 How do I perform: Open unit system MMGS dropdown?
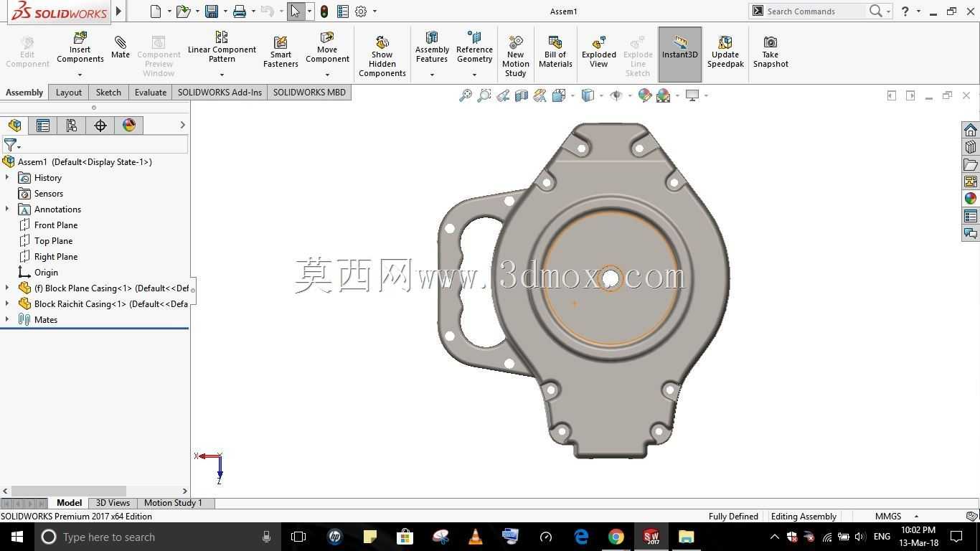(916, 517)
